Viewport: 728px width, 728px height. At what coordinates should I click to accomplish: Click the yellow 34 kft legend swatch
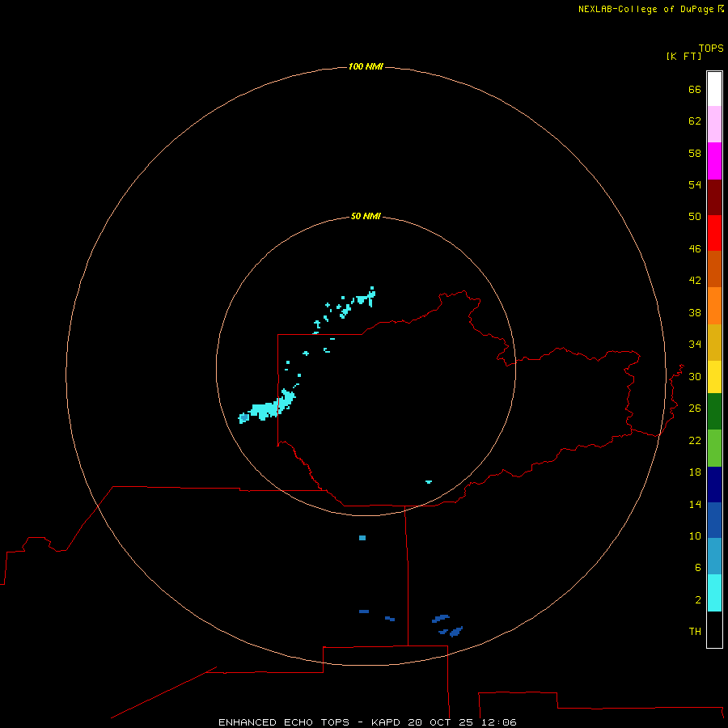pyautogui.click(x=714, y=377)
